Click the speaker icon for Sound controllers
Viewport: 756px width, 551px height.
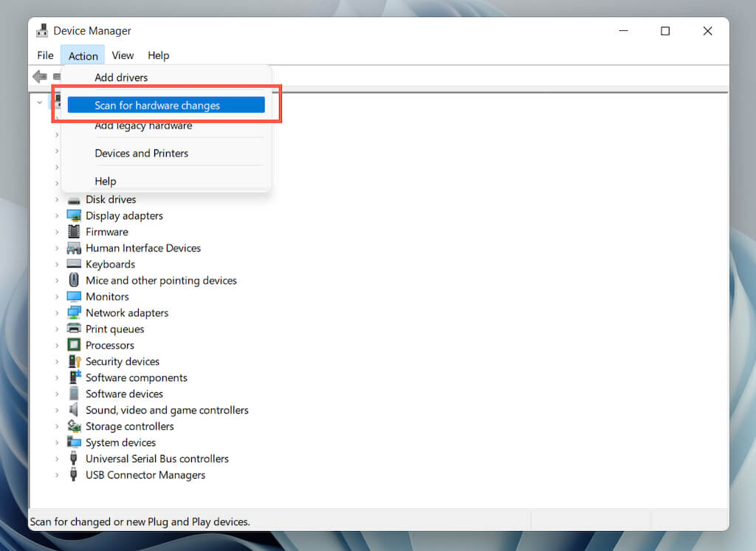[73, 410]
